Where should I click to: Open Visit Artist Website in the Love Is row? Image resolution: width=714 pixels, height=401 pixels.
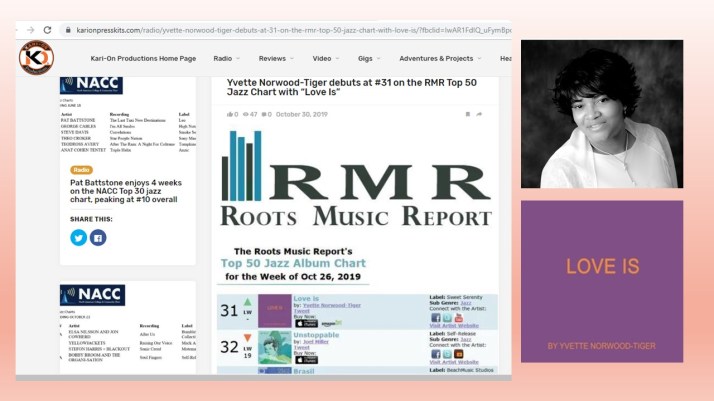point(454,326)
